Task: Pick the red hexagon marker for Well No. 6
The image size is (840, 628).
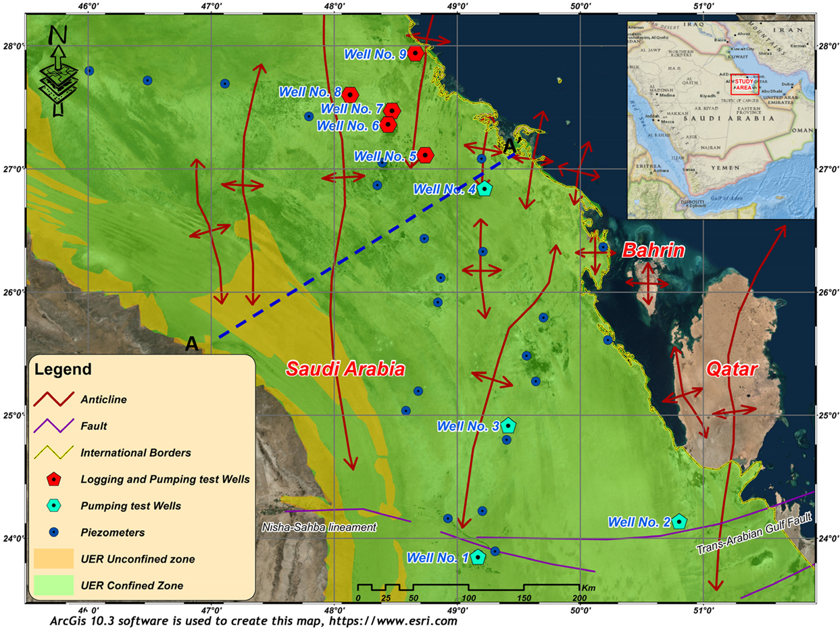Action: [387, 124]
